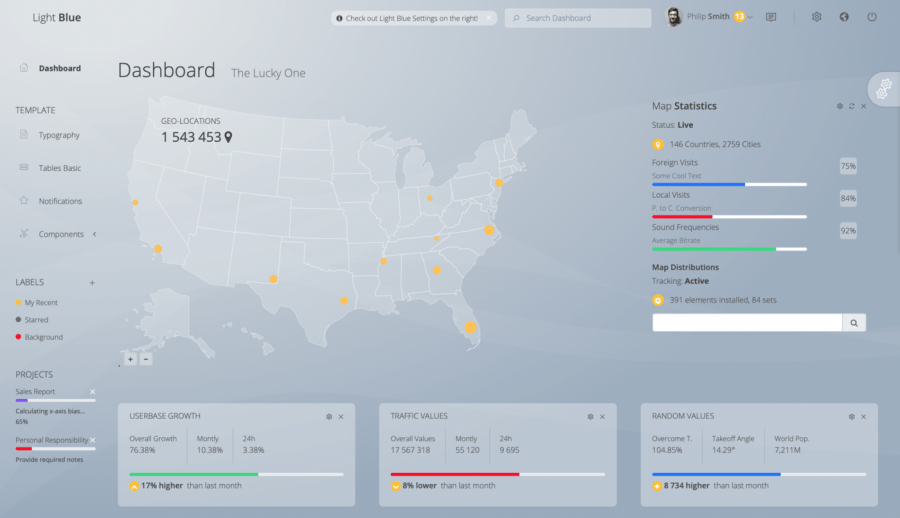Click the search magnifier button in Map Statistics
900x518 pixels.
[854, 322]
